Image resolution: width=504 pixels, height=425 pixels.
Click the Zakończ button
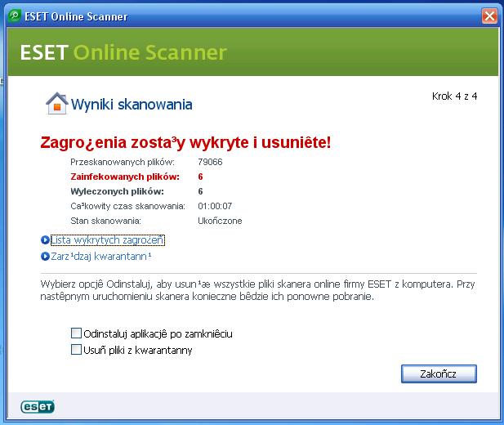[x=439, y=374]
